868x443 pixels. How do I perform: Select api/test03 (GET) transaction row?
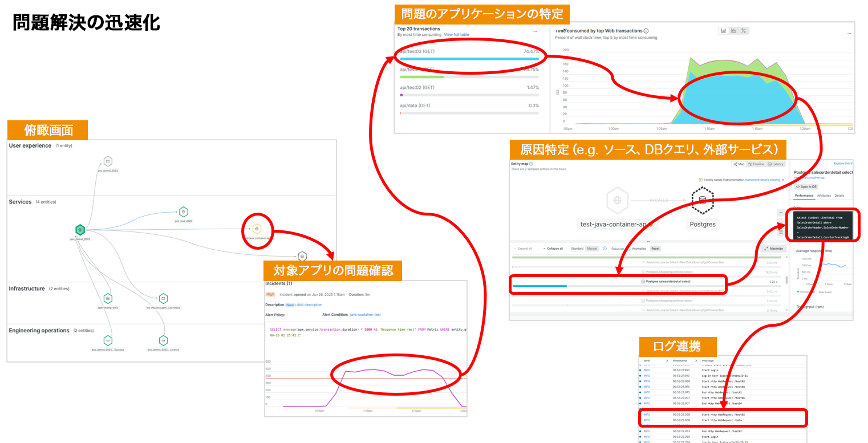click(469, 55)
